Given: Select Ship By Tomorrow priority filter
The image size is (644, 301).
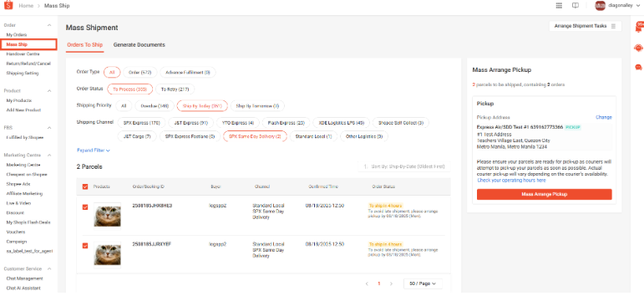Looking at the screenshot, I should click(257, 105).
